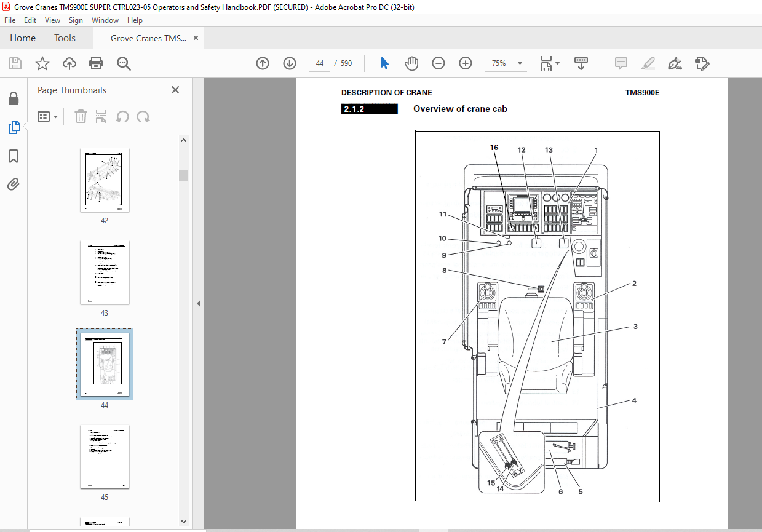Open the Bookmarks panel

tap(14, 156)
